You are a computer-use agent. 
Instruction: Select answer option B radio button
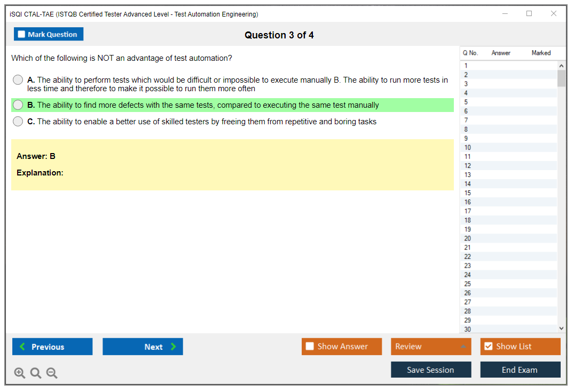click(18, 105)
